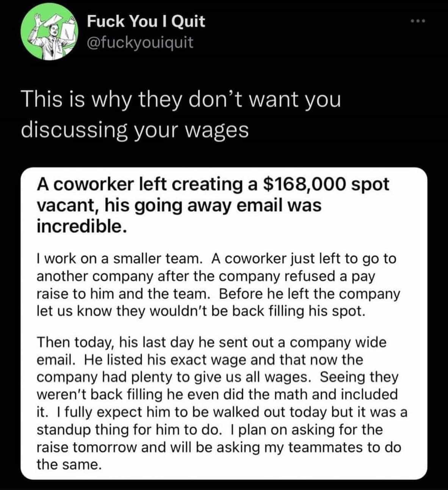
Task: Open the embedded white screenshot card
Action: point(224,323)
